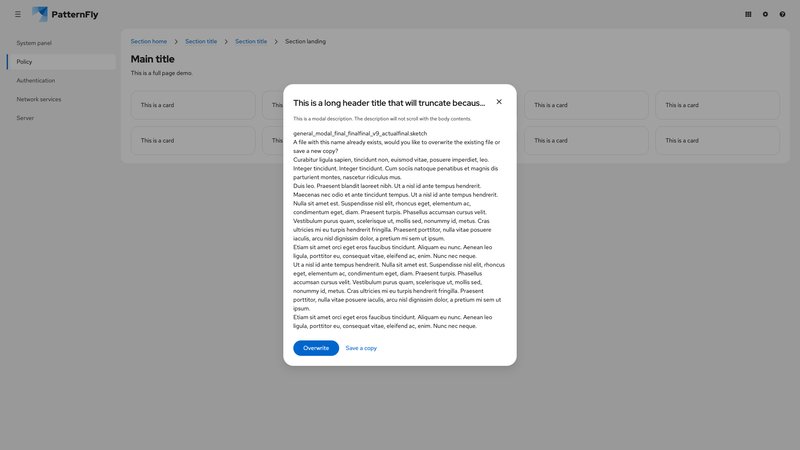Follow the second Section title breadcrumb

click(251, 41)
